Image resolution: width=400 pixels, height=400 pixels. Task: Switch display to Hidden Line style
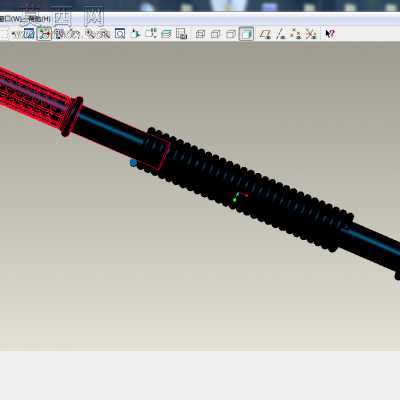216,34
